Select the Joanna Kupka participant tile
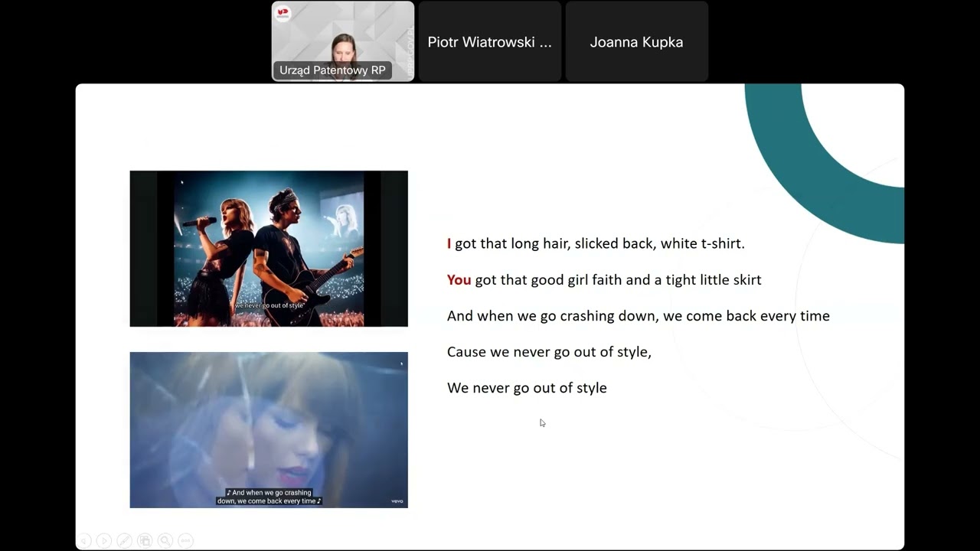980x551 pixels. pyautogui.click(x=637, y=41)
